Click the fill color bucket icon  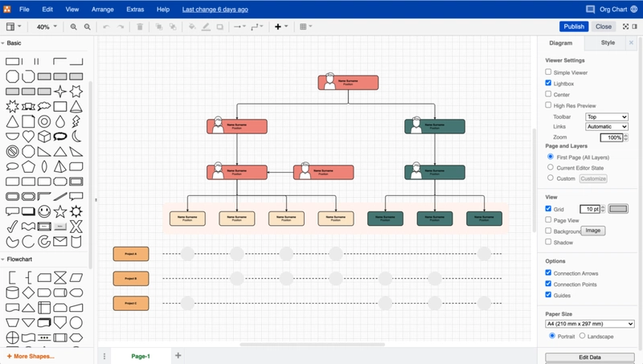(x=192, y=27)
